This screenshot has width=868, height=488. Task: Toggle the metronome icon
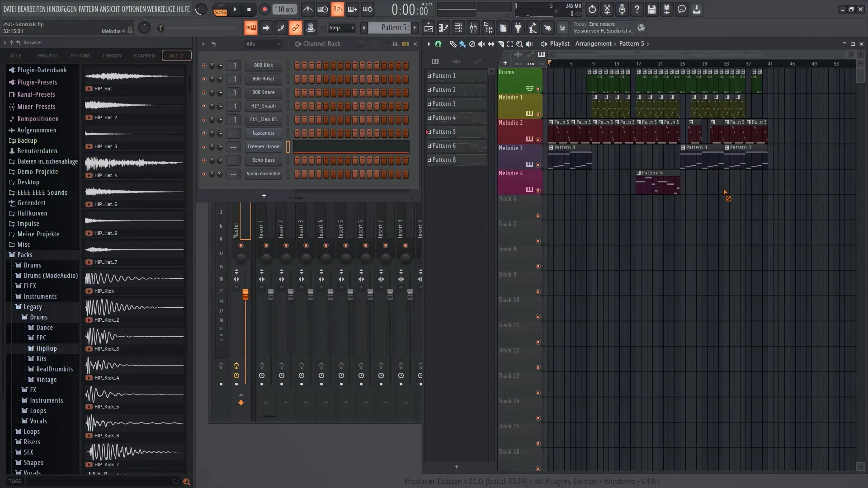[308, 9]
